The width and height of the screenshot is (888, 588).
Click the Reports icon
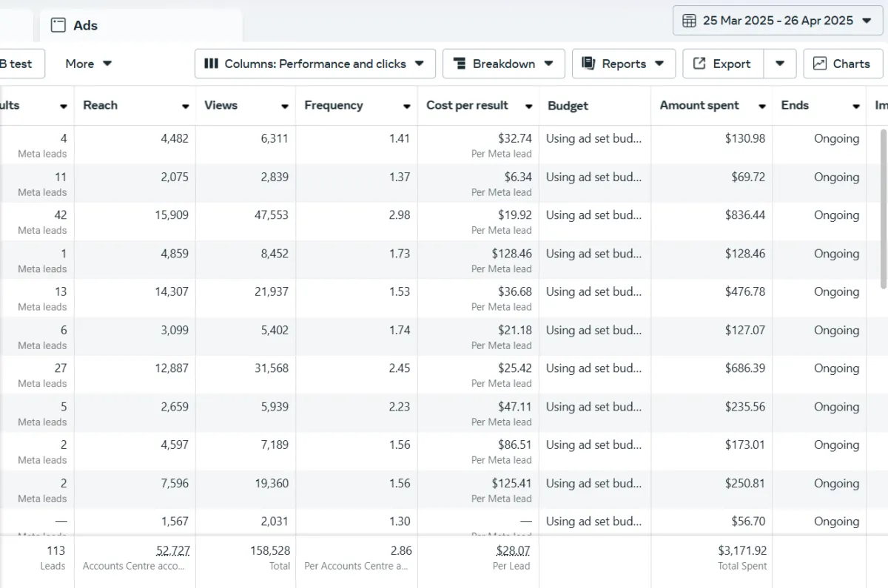(588, 64)
